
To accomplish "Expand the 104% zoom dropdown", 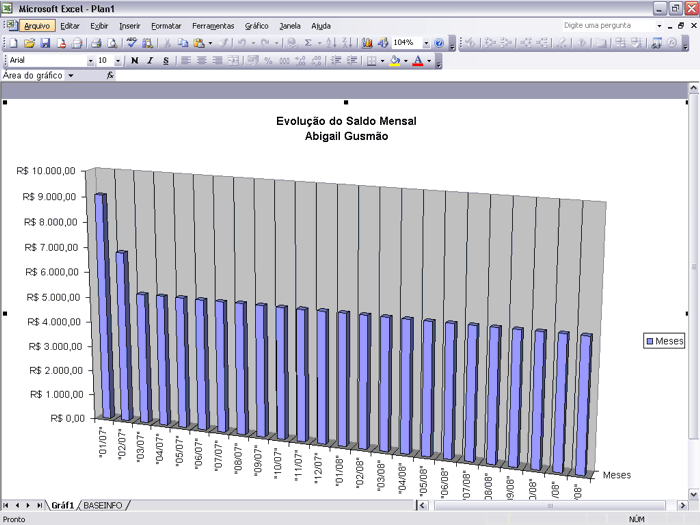I will click(x=426, y=44).
